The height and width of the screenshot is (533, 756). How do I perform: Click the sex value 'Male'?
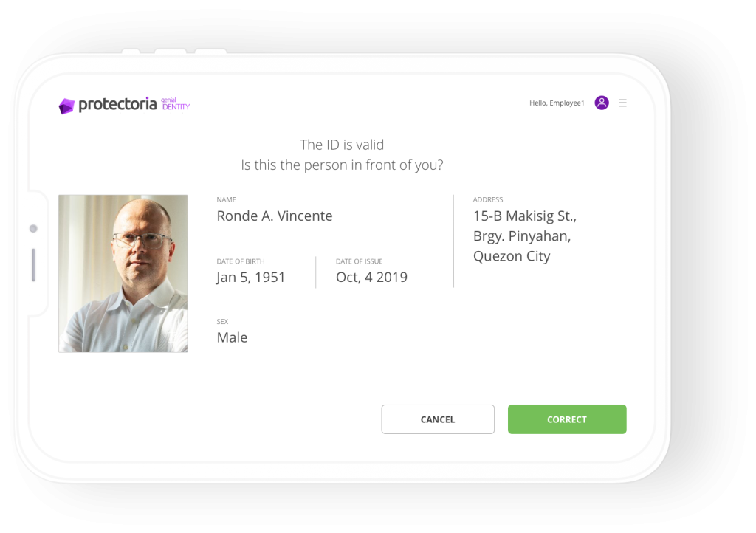click(232, 338)
